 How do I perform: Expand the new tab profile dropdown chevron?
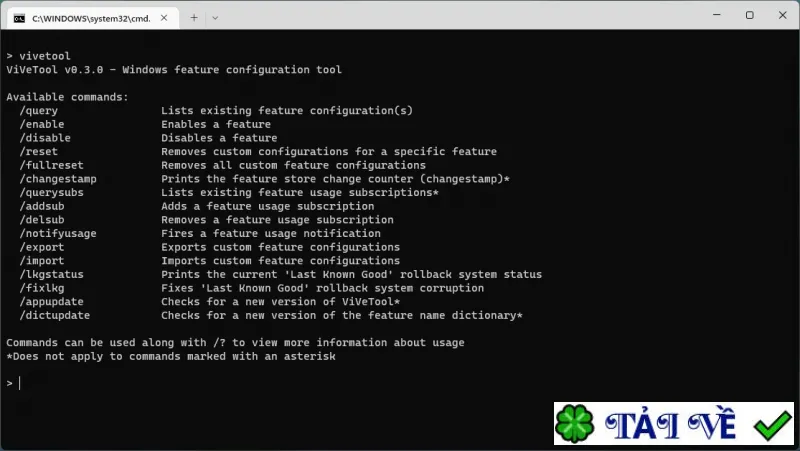click(215, 18)
